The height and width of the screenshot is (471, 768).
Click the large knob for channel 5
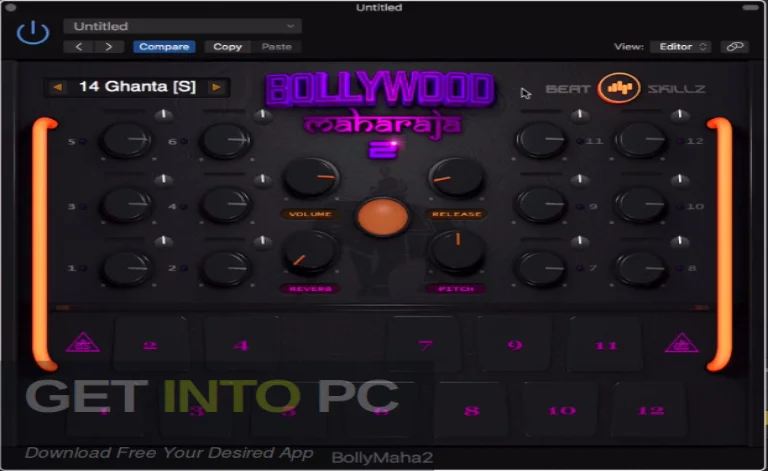[x=126, y=140]
